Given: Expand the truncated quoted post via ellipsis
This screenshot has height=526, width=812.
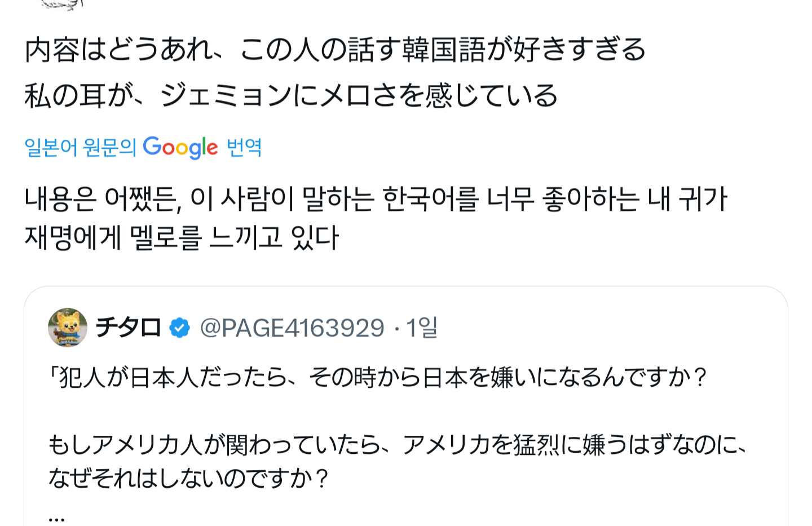Looking at the screenshot, I should [x=57, y=517].
